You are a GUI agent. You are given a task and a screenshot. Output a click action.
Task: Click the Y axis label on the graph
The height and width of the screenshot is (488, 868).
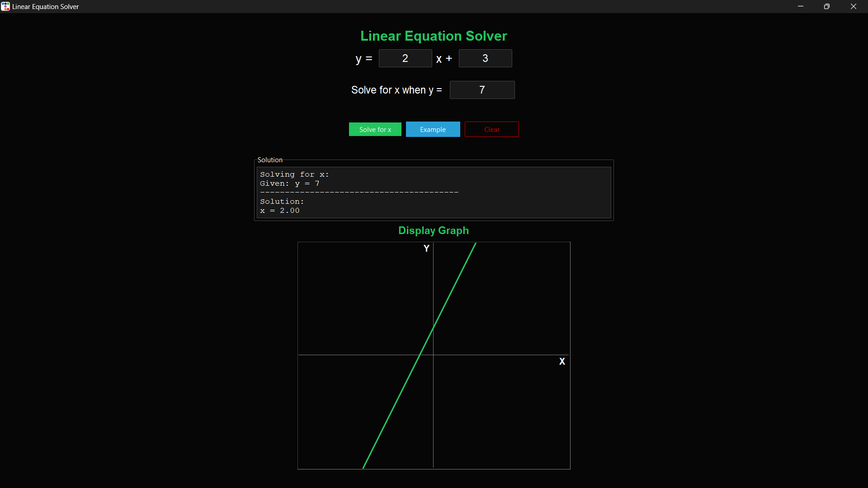tap(426, 248)
